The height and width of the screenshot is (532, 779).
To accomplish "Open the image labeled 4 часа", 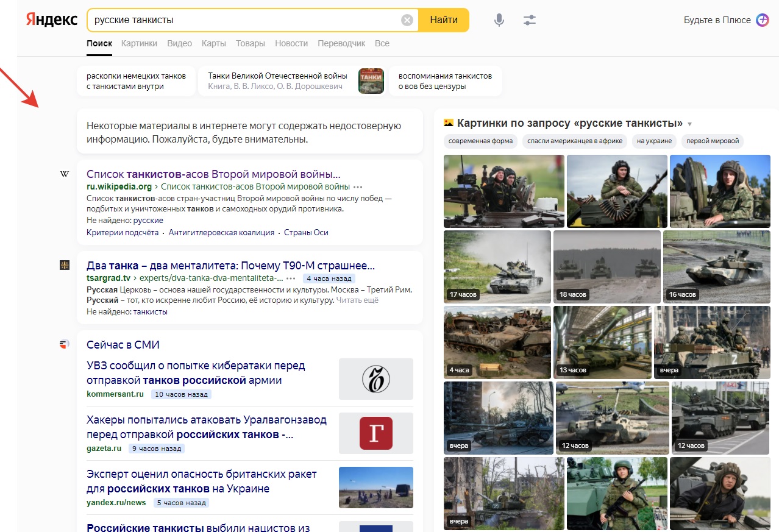I will [497, 342].
